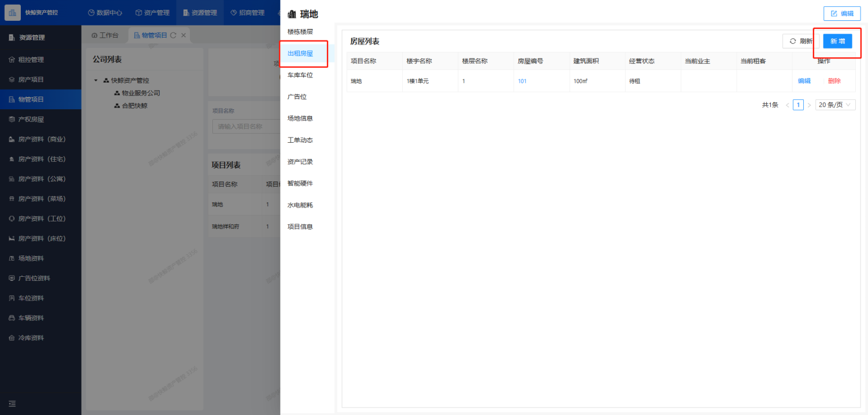Open 房产资料（工位） in the sidebar

pyautogui.click(x=41, y=218)
